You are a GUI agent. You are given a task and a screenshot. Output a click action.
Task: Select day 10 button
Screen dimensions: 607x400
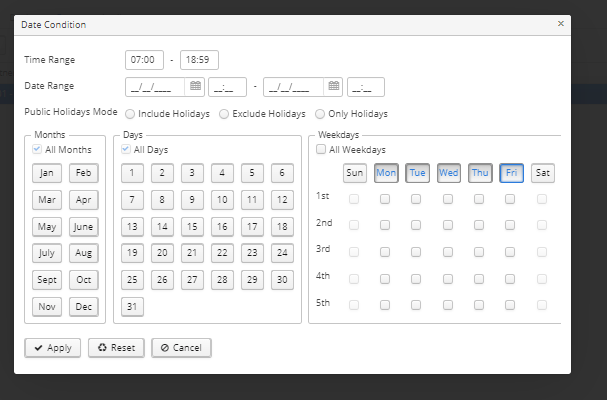click(222, 200)
